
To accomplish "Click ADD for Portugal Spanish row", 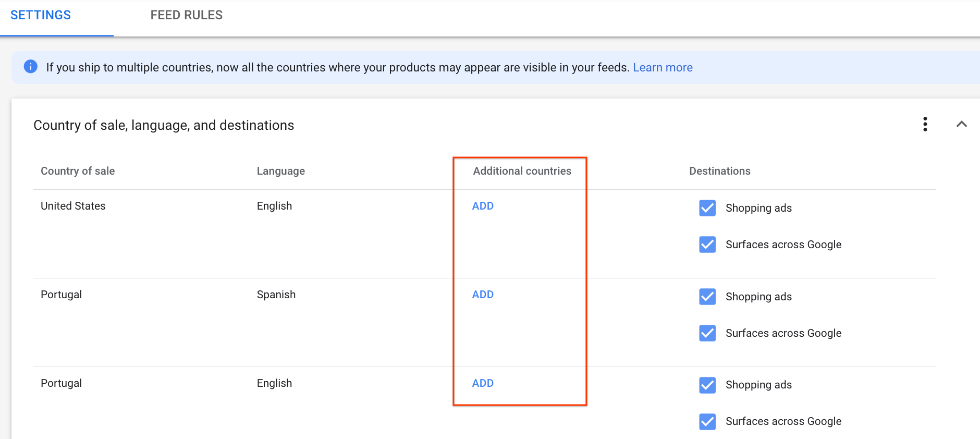I will 483,295.
